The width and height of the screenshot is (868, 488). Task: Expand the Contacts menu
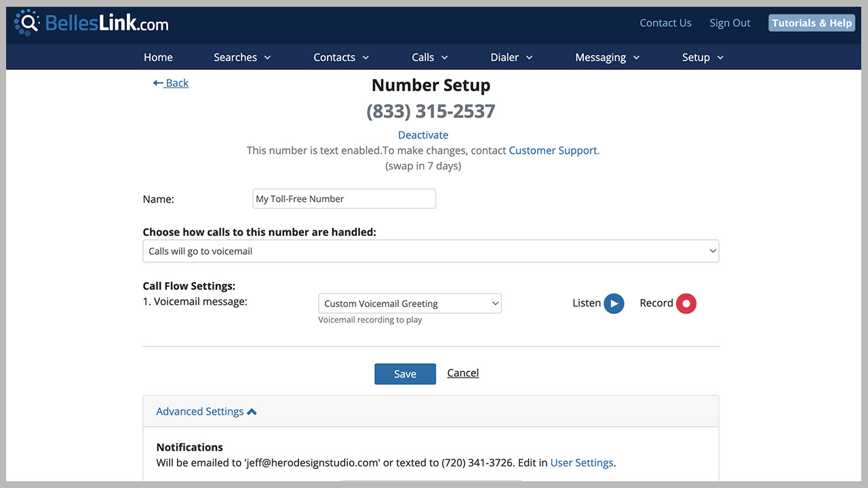(341, 58)
